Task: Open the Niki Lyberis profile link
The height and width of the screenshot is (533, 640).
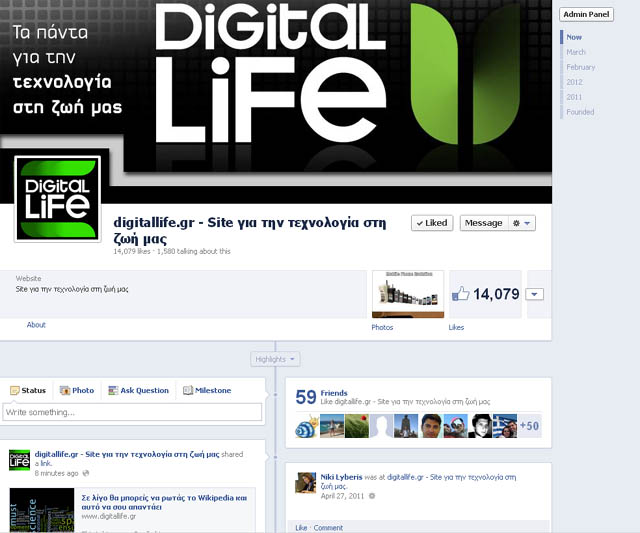Action: point(341,477)
